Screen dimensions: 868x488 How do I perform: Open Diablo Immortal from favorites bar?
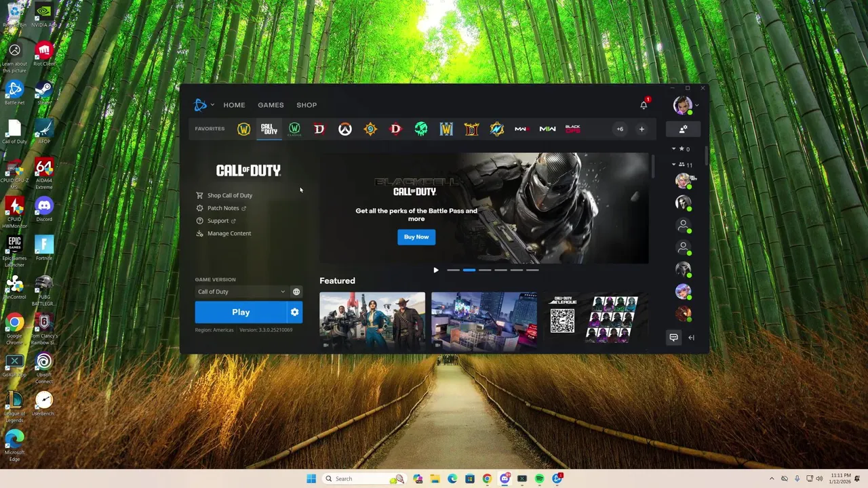click(x=396, y=129)
